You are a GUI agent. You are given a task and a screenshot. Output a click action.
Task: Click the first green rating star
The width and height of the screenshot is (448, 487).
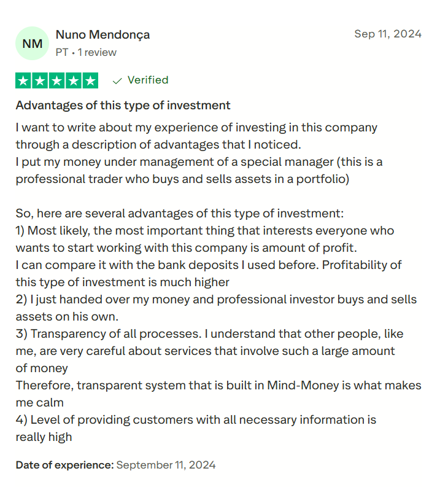(23, 80)
